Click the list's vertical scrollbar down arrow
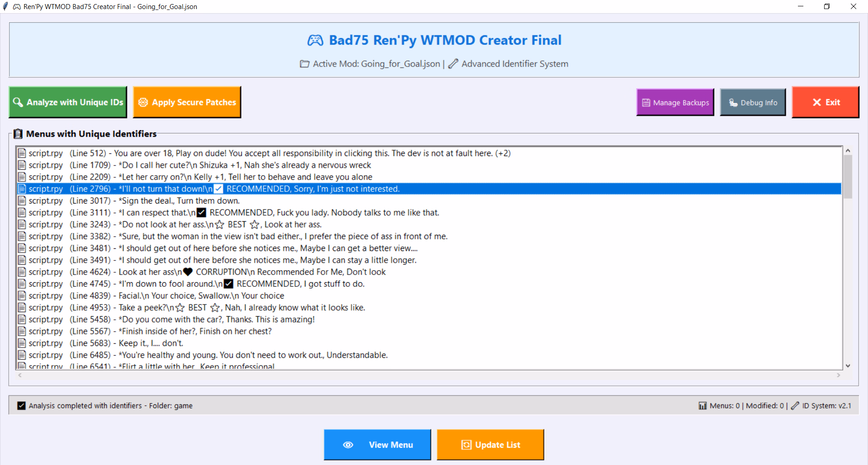Viewport: 868px width, 465px height. [x=848, y=366]
